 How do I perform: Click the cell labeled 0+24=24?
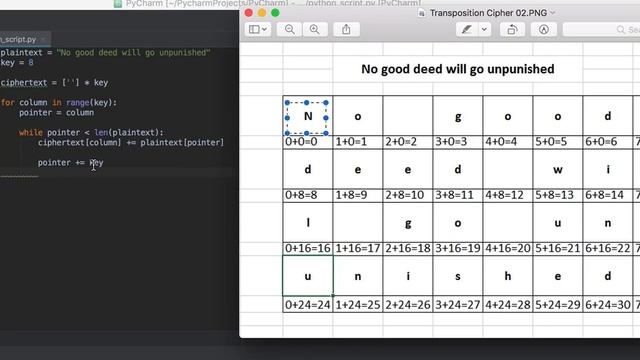(x=308, y=304)
